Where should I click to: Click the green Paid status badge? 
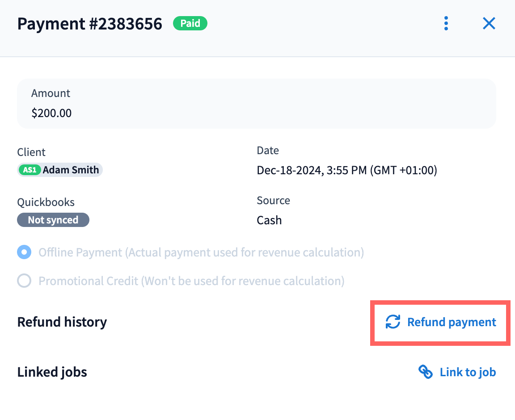coord(190,23)
